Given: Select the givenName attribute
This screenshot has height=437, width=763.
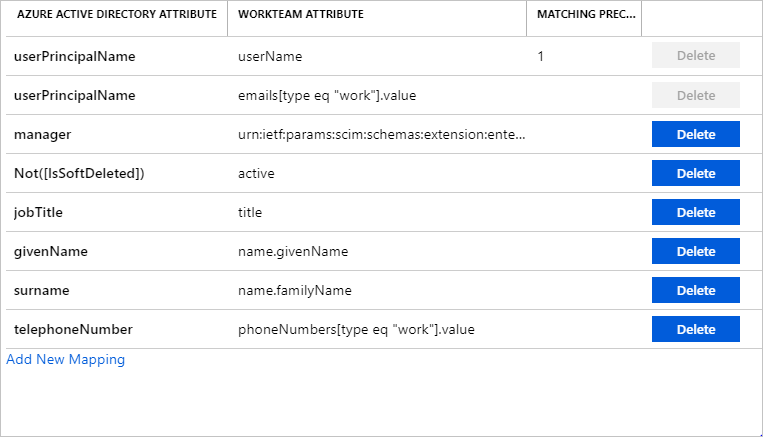Looking at the screenshot, I should click(x=51, y=251).
